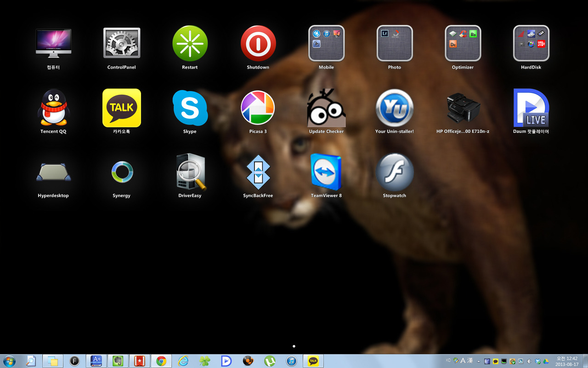Click the Dropbox tray icon
588x368 pixels.
[x=537, y=362]
